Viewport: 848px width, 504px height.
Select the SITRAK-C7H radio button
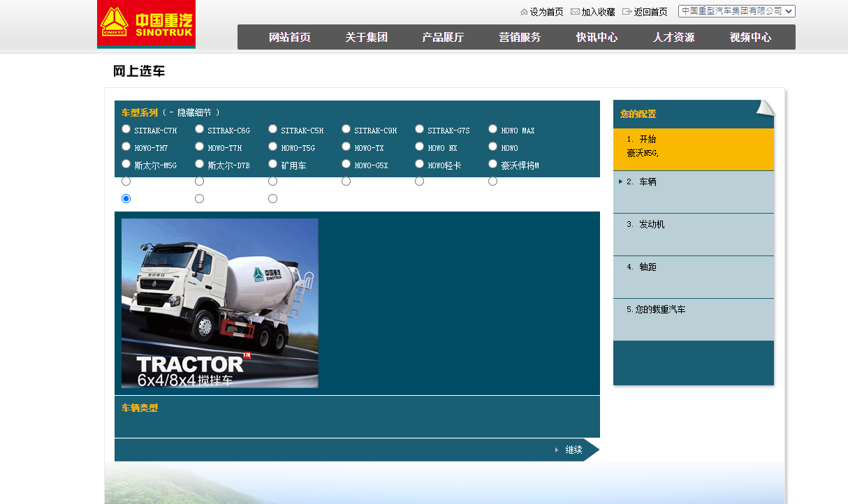[x=126, y=129]
